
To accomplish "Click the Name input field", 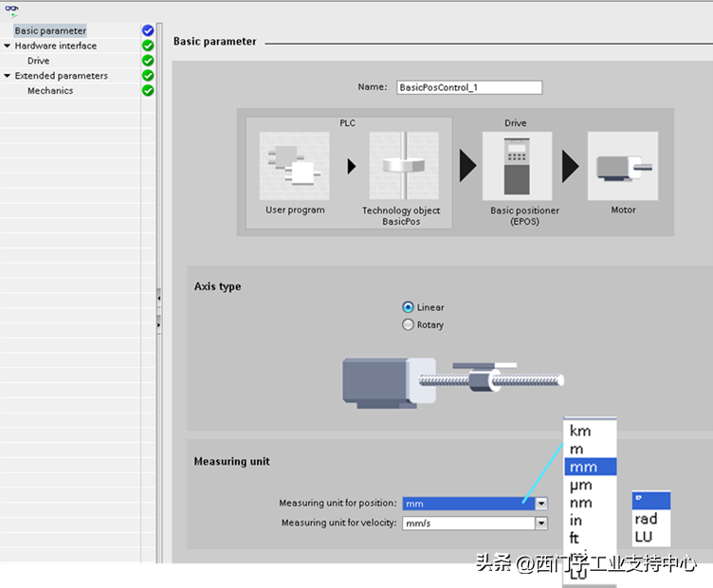I will (x=469, y=87).
